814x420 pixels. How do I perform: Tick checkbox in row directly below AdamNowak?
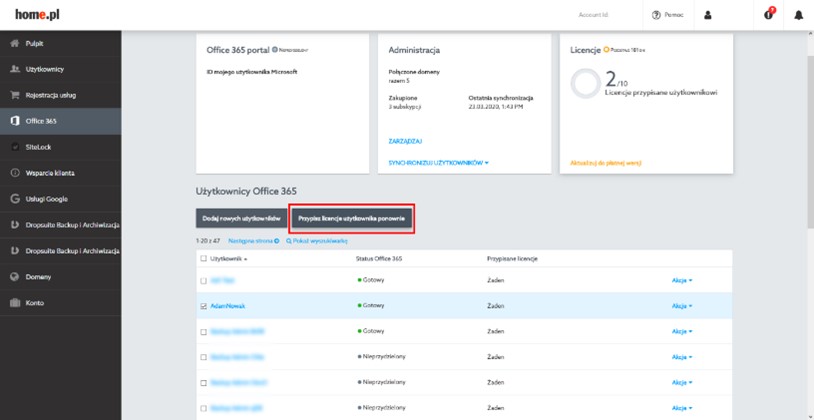tap(204, 332)
